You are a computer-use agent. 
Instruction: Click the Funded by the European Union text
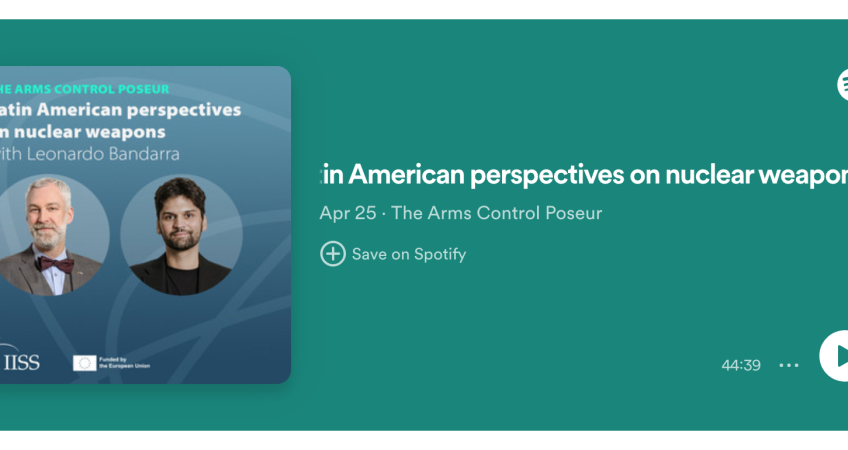coord(124,362)
